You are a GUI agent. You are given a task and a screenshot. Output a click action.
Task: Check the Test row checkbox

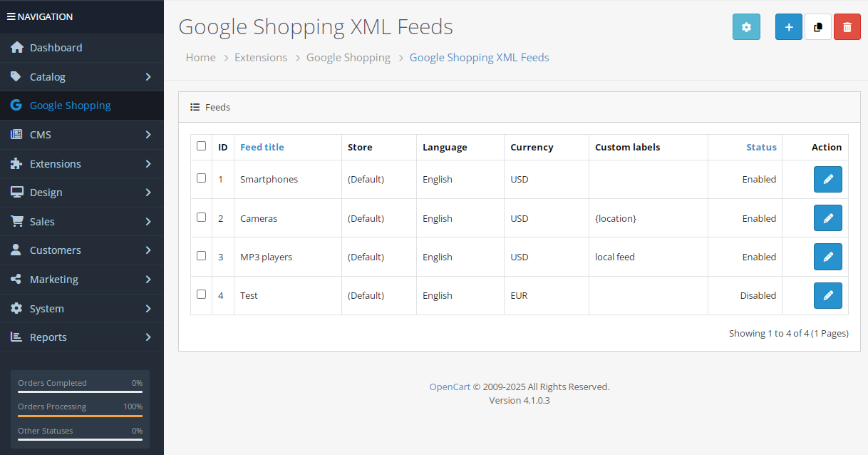(x=201, y=294)
